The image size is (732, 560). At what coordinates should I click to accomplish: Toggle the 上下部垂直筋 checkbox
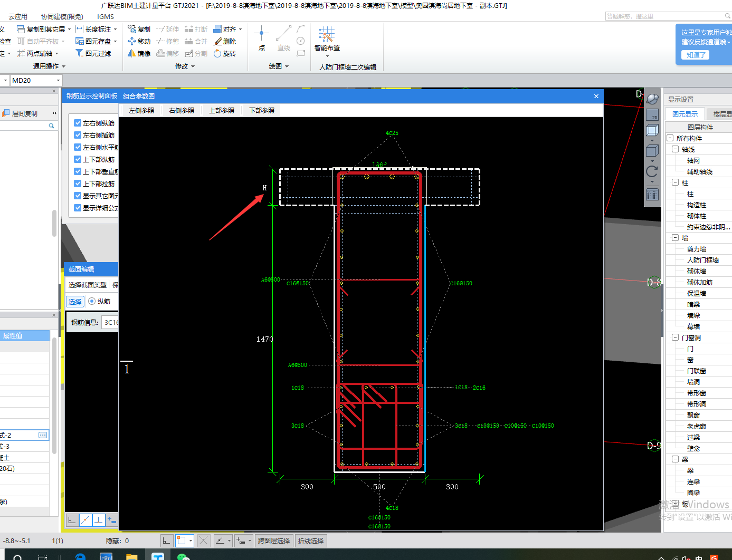coord(78,171)
